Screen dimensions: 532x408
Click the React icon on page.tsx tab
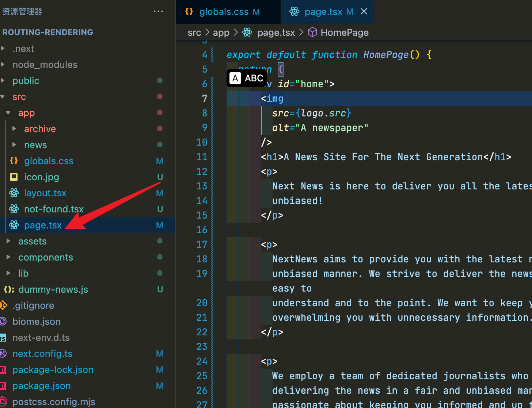(x=294, y=12)
